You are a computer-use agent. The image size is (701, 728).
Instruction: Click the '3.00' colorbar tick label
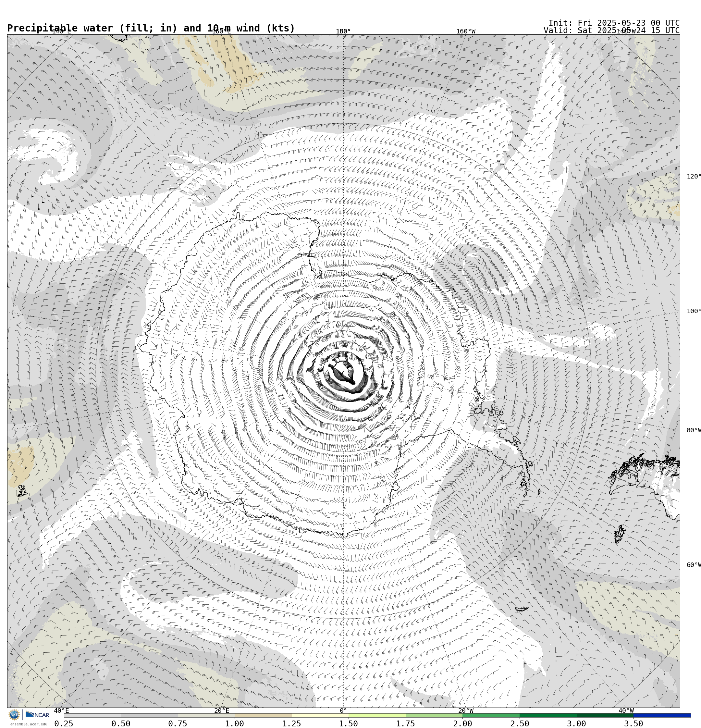tap(577, 723)
